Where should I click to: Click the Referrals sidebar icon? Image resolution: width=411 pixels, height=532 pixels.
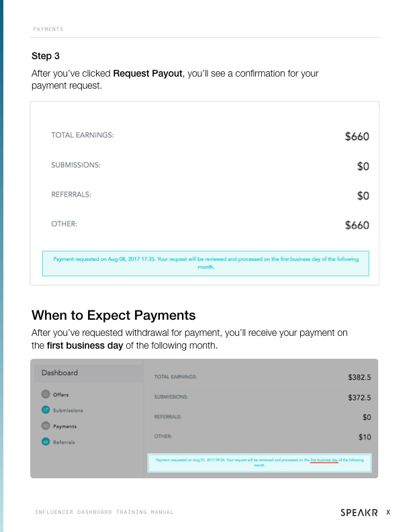(46, 441)
